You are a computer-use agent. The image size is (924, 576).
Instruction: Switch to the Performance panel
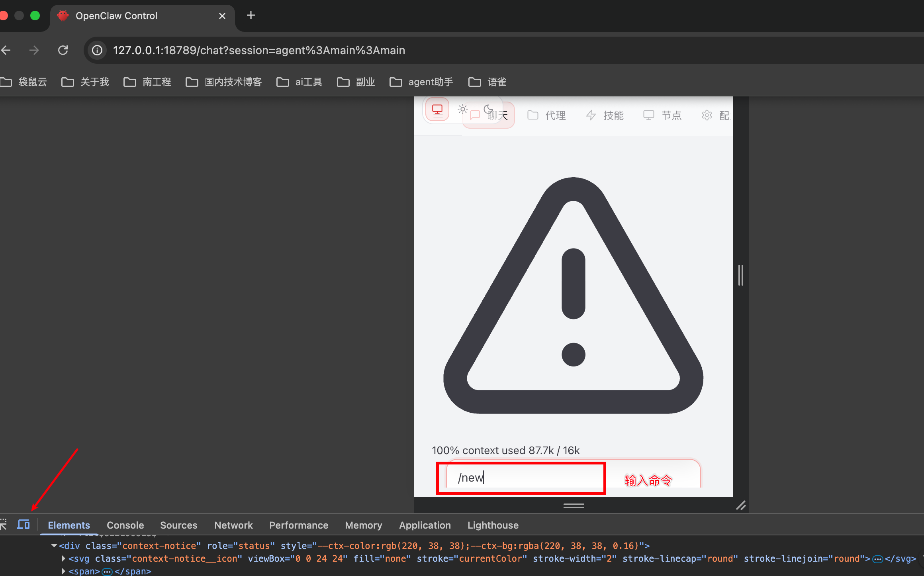coord(299,525)
